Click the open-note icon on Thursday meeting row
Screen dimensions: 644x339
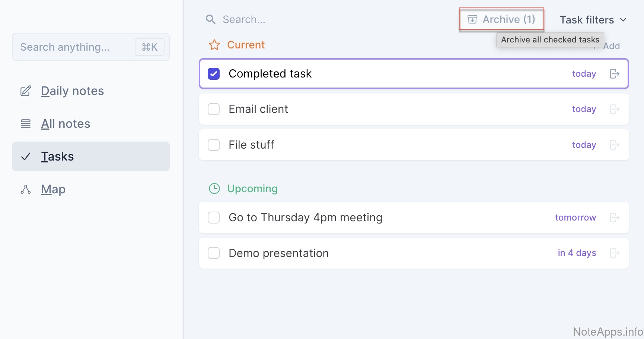(614, 218)
